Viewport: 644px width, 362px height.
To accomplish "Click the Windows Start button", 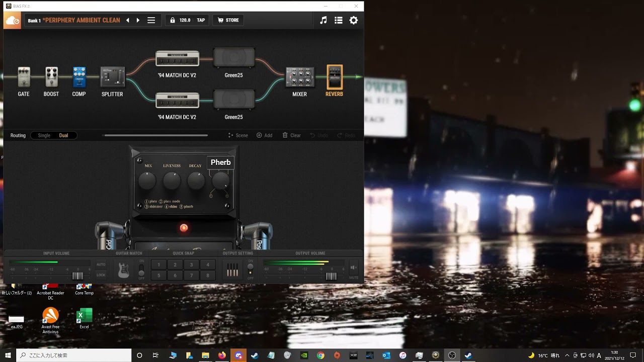I will [8, 355].
